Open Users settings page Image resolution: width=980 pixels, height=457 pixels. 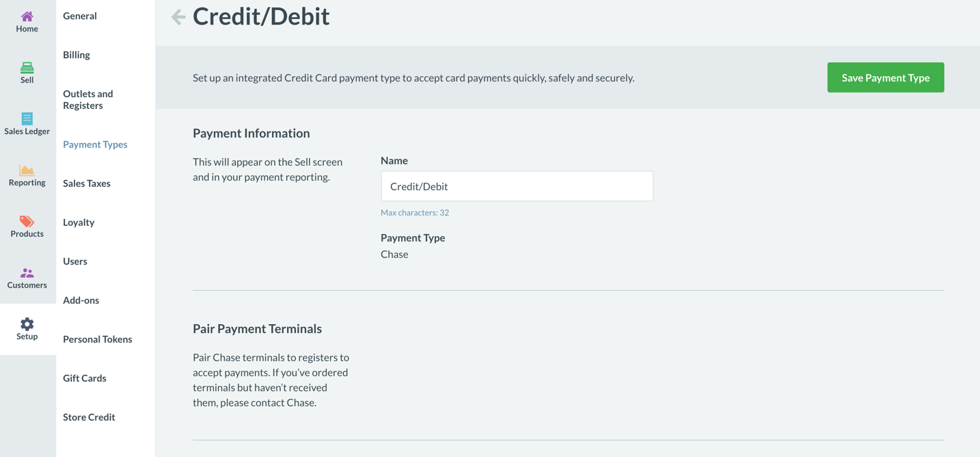pyautogui.click(x=75, y=261)
